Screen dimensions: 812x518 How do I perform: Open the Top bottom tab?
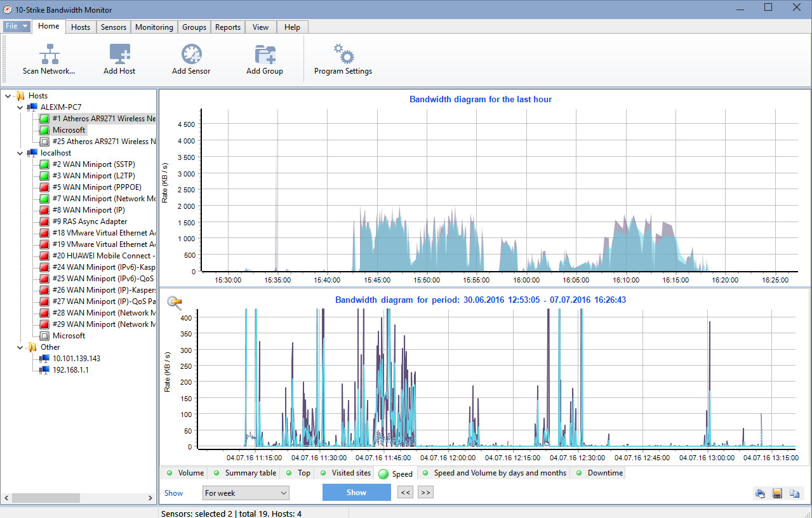click(x=298, y=473)
